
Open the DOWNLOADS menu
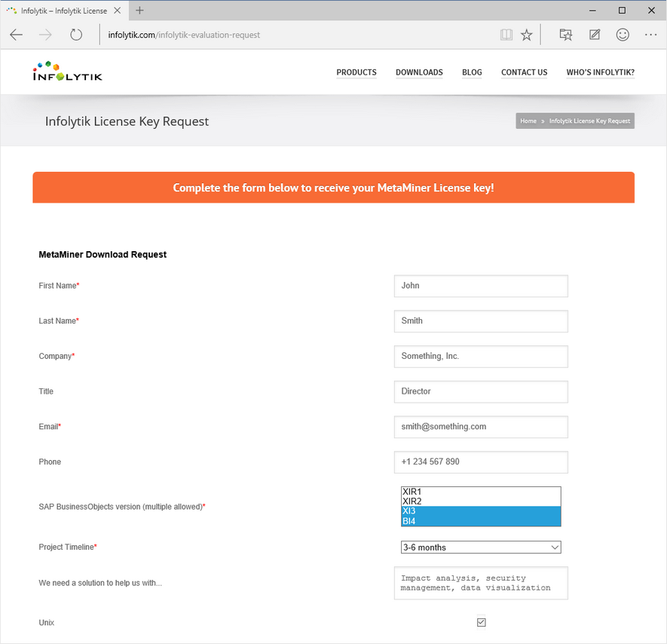point(420,72)
